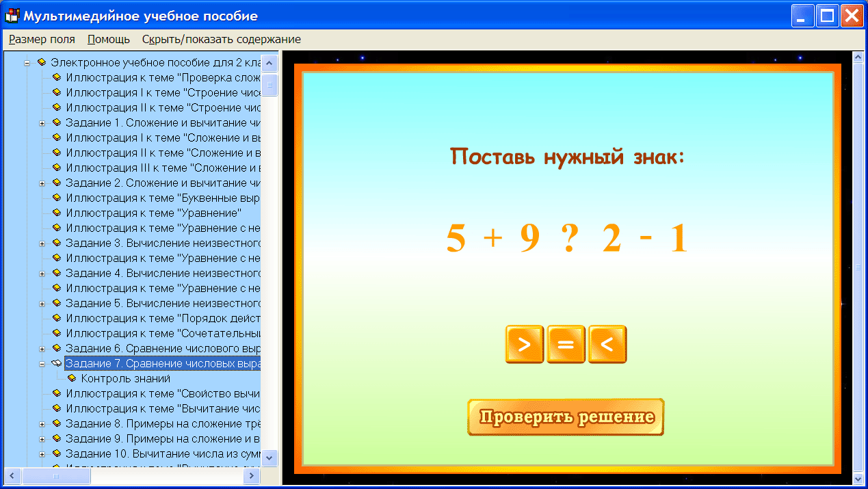868x489 pixels.
Task: Click the book icon next to "Задание 10. Вычитание числа из сум..."
Action: pos(57,453)
